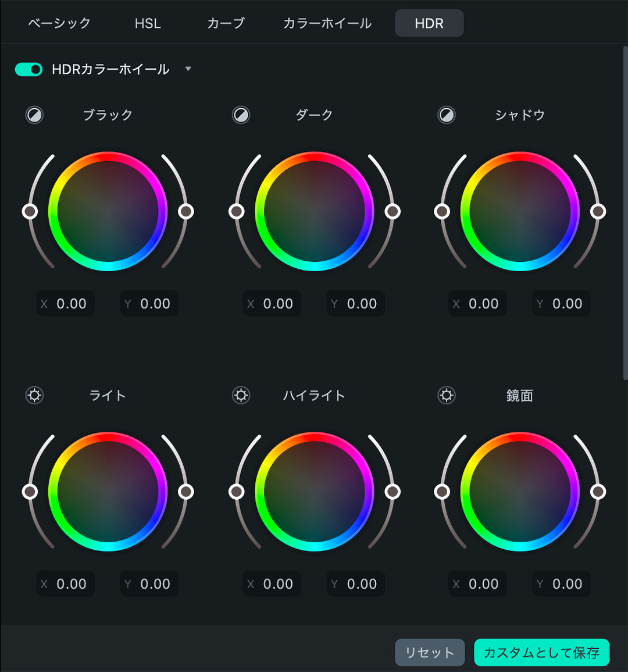The width and height of the screenshot is (628, 672).
Task: Open the HSL tab
Action: [148, 23]
